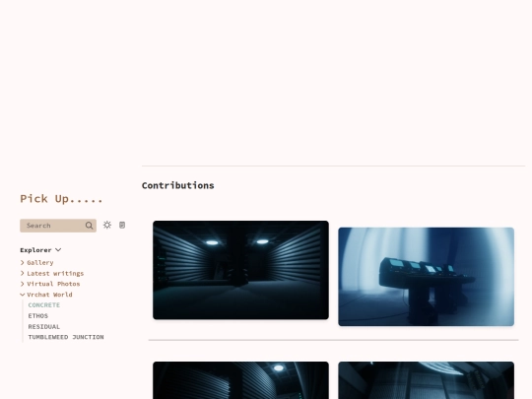Toggle dark mode with sun icon
This screenshot has width=532, height=399.
(x=107, y=225)
